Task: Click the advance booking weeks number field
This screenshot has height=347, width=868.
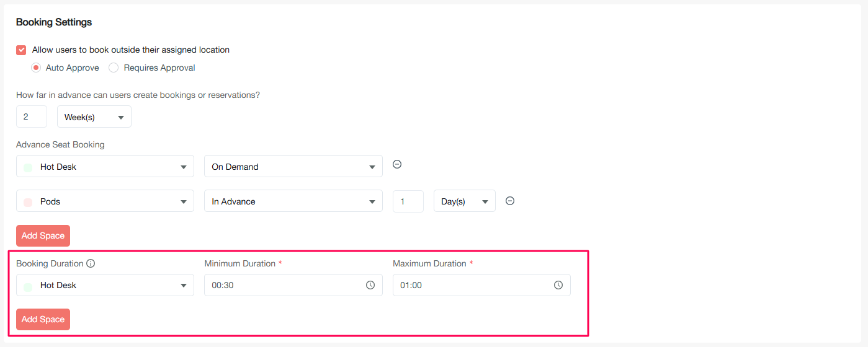Action: coord(32,116)
